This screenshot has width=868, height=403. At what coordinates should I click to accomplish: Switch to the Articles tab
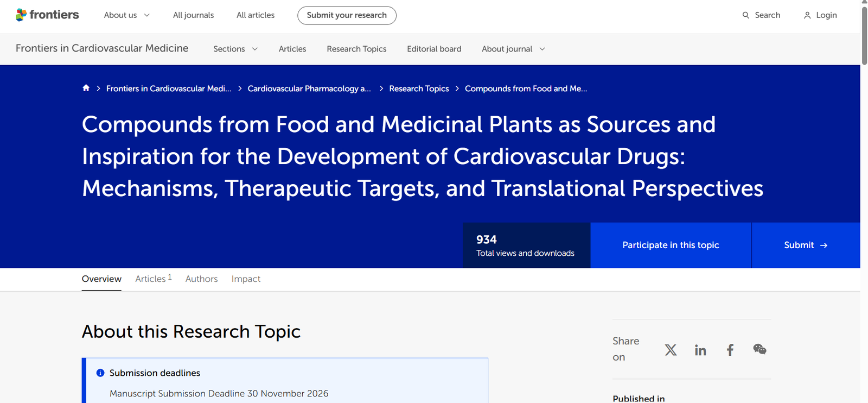coord(154,279)
